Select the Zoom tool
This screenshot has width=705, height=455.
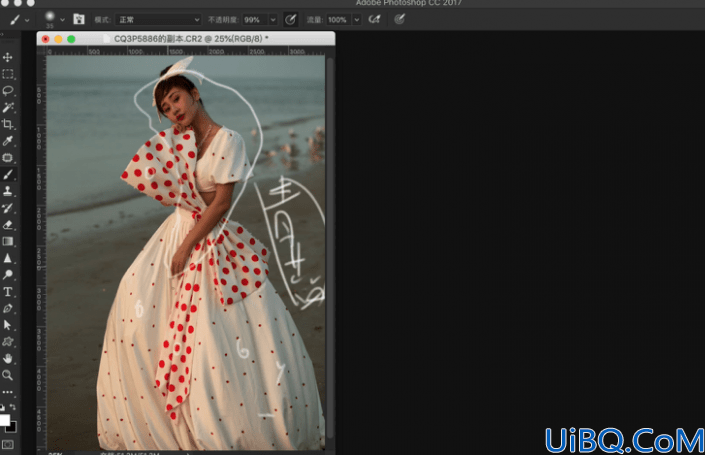tap(8, 375)
